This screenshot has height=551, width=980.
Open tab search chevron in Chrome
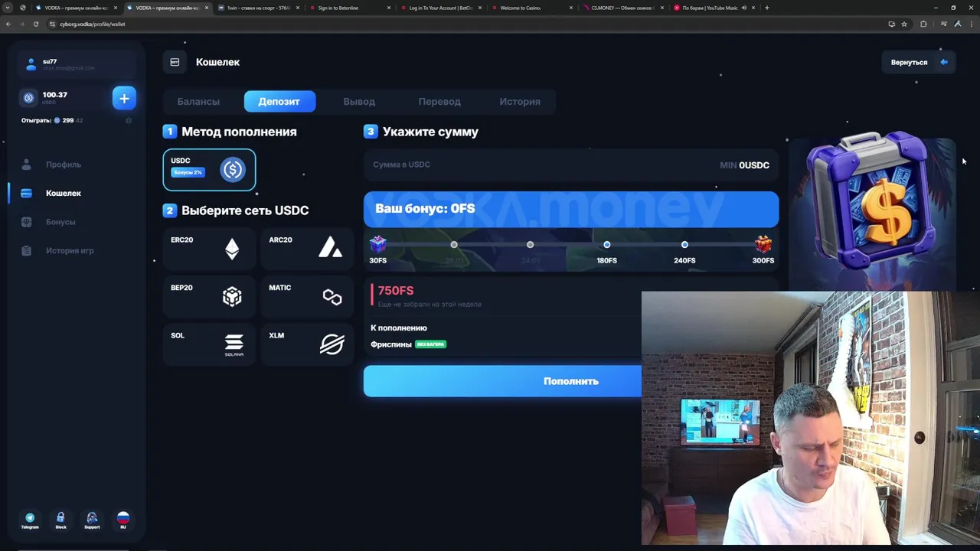(8, 8)
